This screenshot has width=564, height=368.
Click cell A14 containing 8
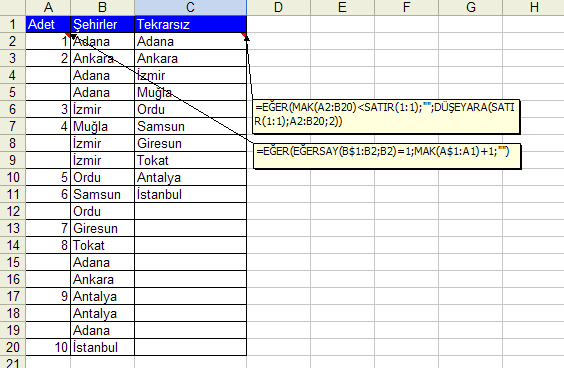pos(48,245)
